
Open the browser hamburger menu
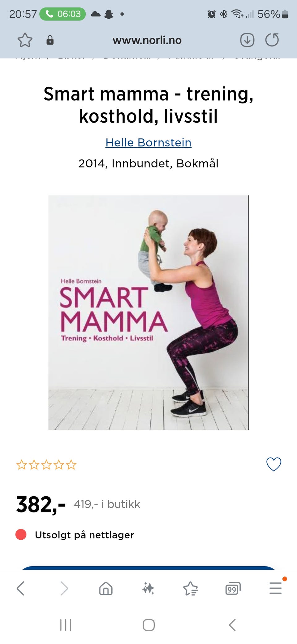tap(275, 588)
